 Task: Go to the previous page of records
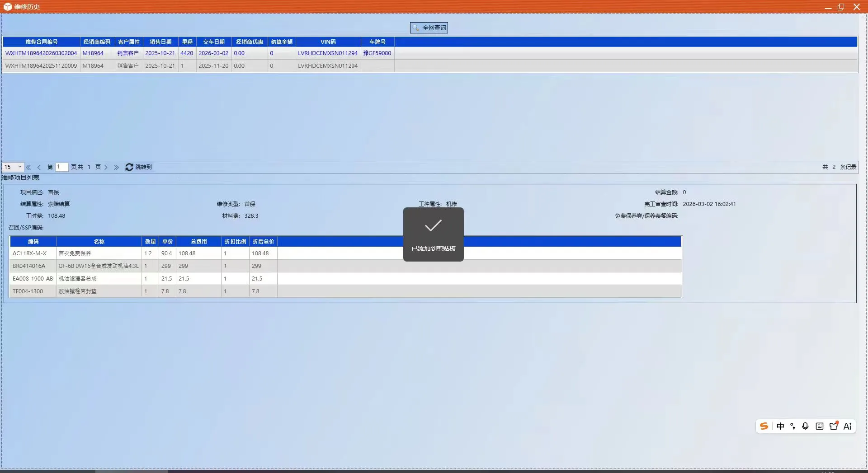pyautogui.click(x=39, y=167)
